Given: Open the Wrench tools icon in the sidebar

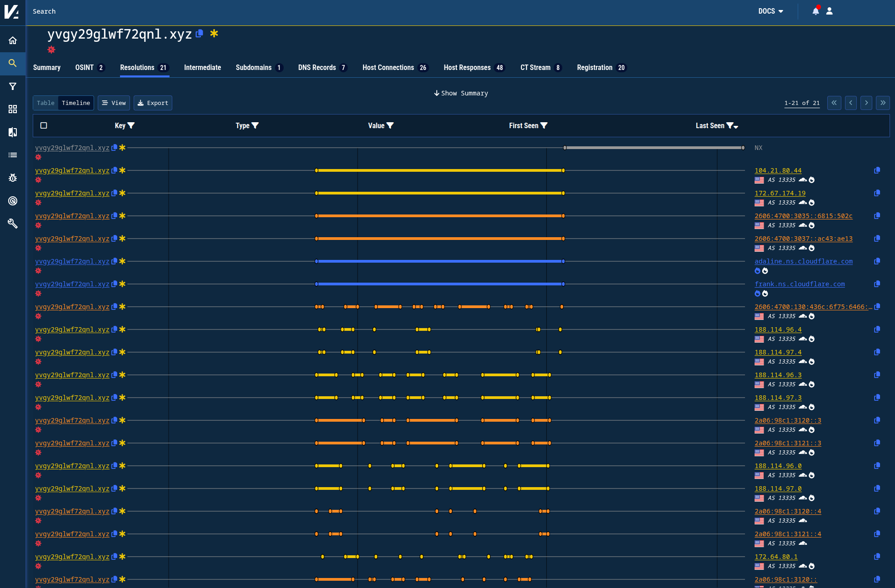Looking at the screenshot, I should (x=13, y=223).
